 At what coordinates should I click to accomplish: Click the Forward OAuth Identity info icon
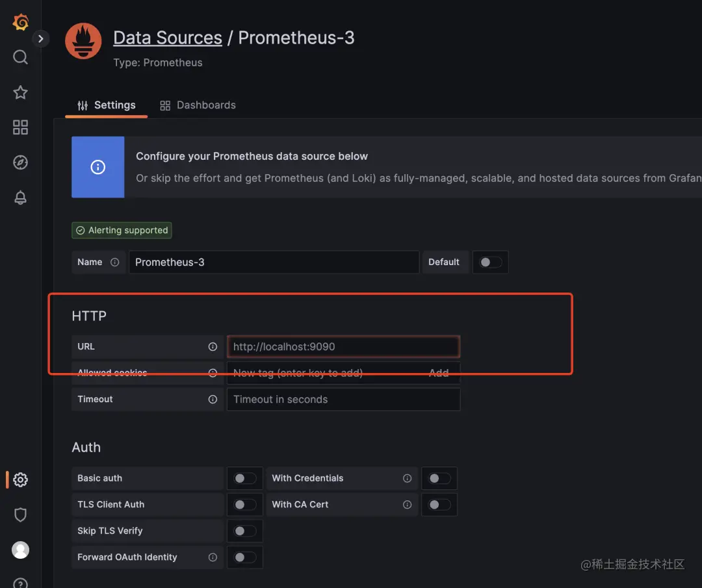pos(213,557)
